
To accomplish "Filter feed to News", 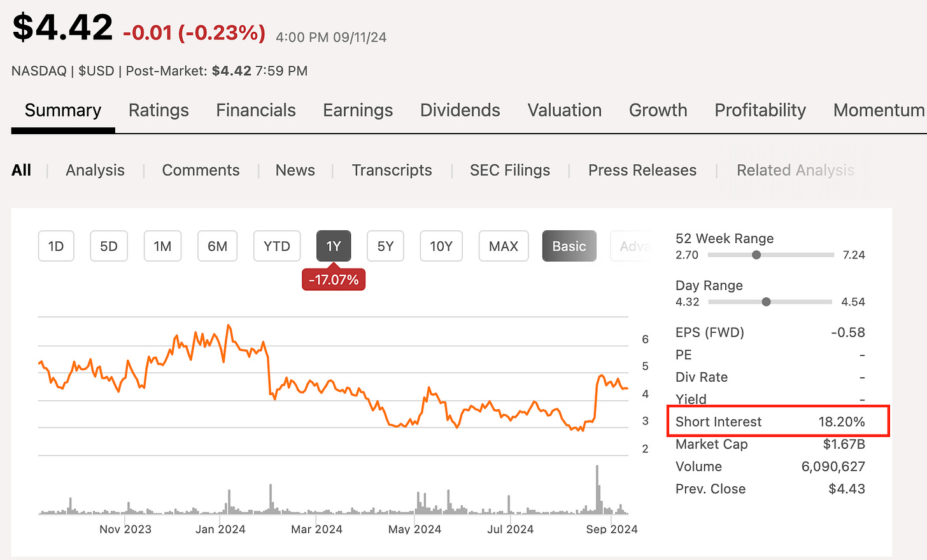I will (x=295, y=171).
